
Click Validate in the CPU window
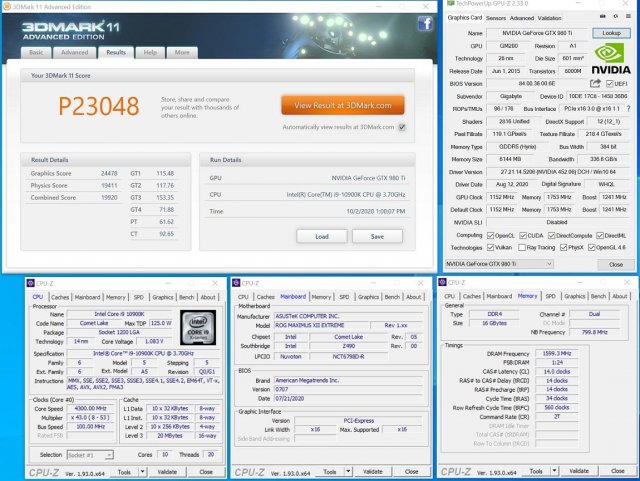tap(167, 472)
